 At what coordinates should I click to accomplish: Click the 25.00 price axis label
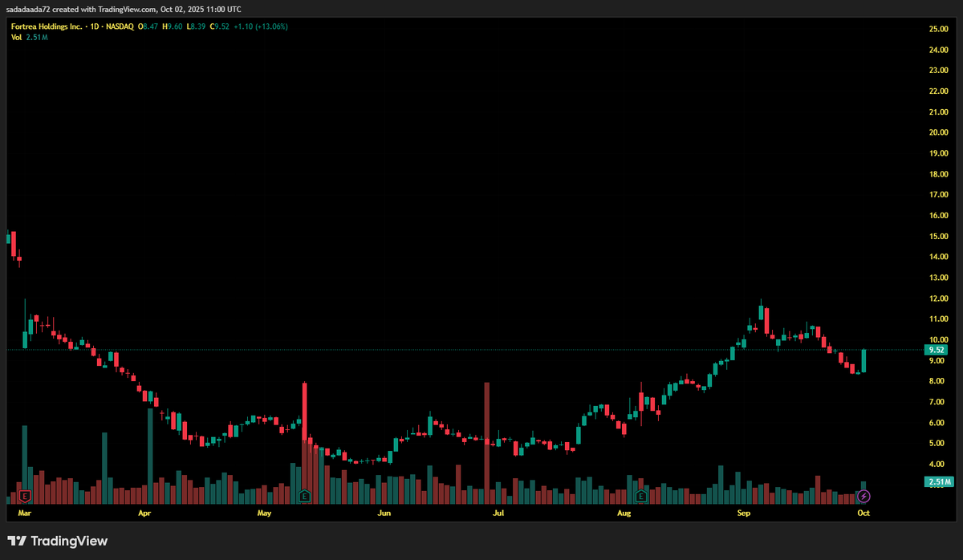point(938,29)
